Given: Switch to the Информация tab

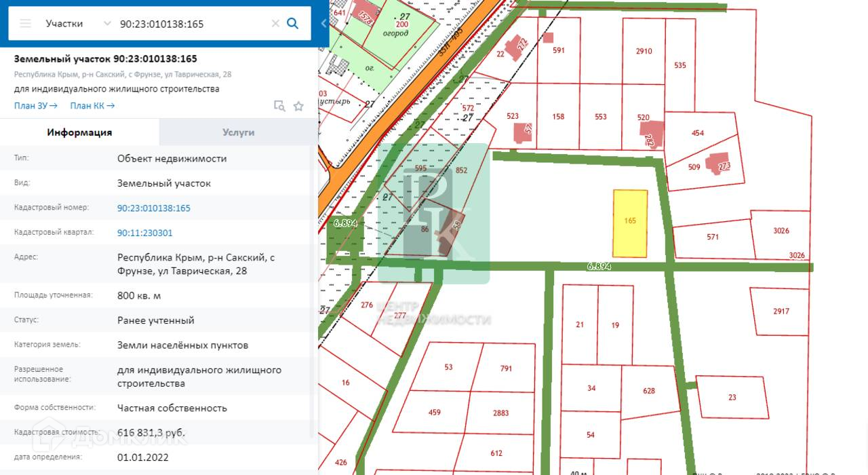Looking at the screenshot, I should (x=79, y=132).
